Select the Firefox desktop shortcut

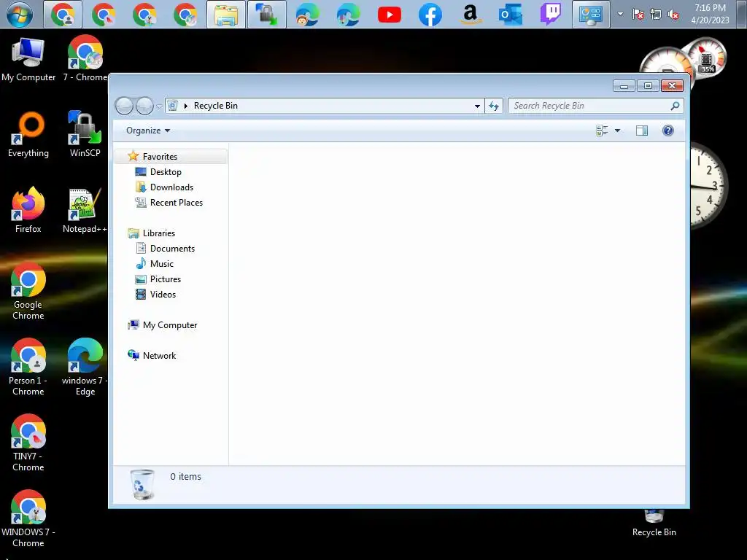28,210
